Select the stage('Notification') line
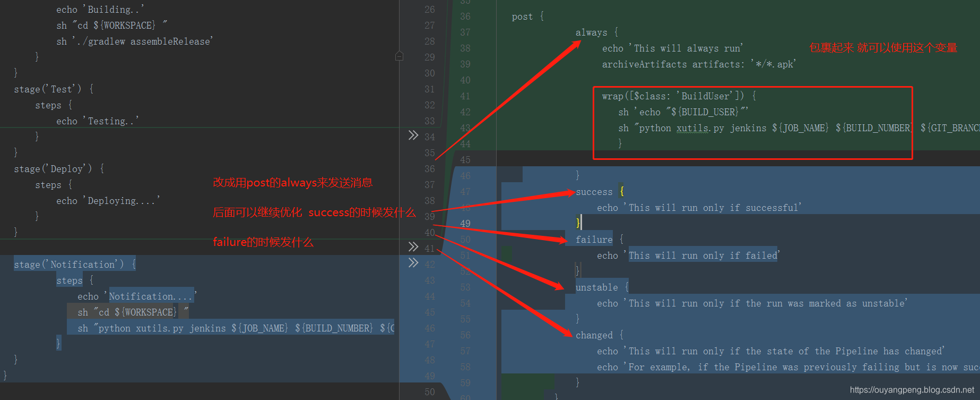Viewport: 980px width, 400px height. pos(75,265)
